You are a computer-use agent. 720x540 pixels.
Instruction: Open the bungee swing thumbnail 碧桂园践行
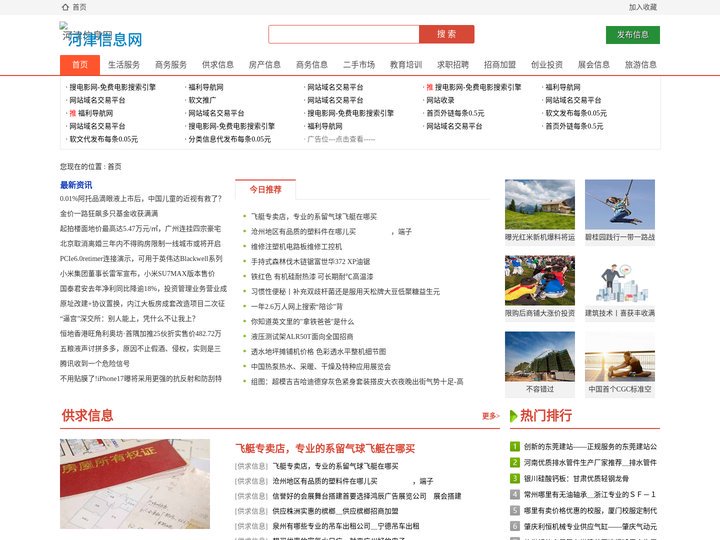point(620,205)
